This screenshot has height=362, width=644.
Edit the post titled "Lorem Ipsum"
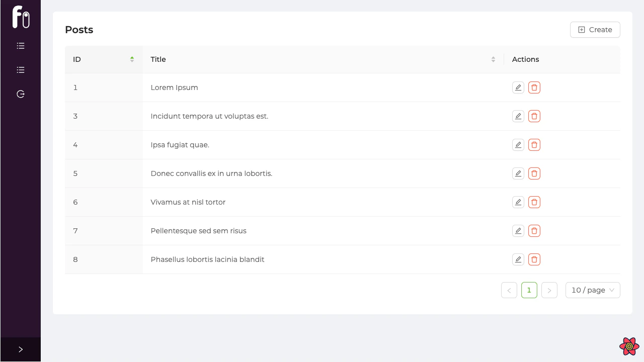click(x=518, y=87)
